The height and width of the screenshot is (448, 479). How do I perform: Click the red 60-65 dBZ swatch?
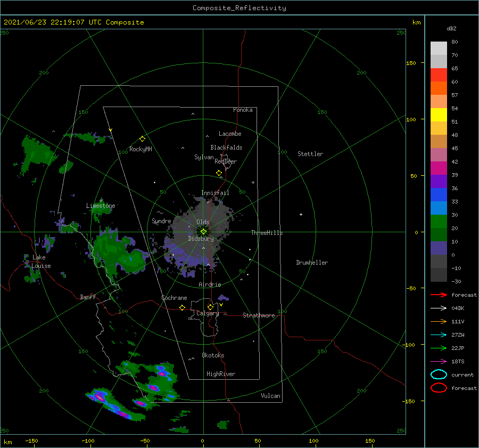439,75
